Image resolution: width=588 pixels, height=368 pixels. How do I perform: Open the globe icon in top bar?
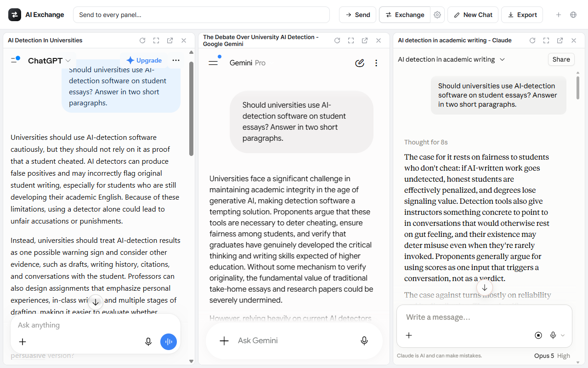[x=573, y=15]
